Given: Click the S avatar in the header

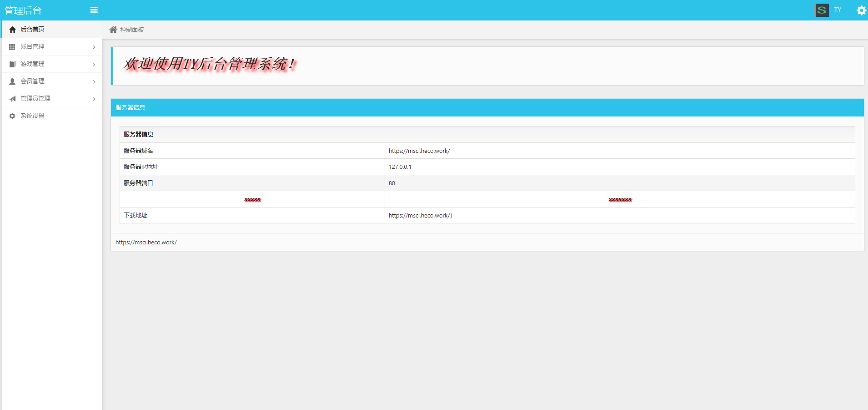Looking at the screenshot, I should [x=822, y=10].
